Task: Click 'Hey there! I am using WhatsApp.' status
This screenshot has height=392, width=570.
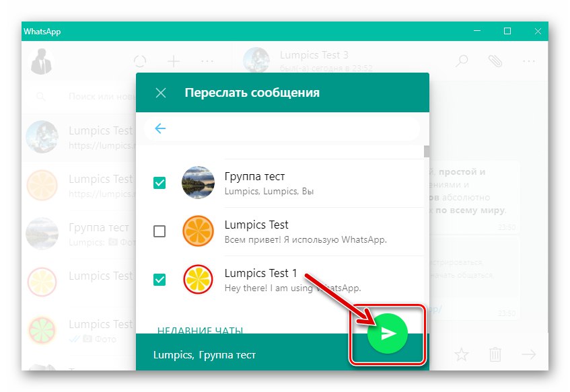Action: (293, 288)
